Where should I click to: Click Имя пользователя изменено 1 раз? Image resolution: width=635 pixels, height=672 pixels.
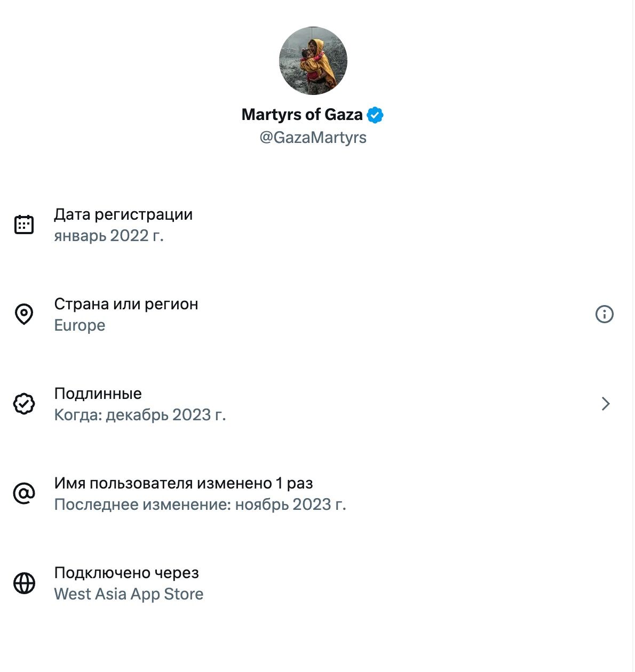tap(184, 483)
